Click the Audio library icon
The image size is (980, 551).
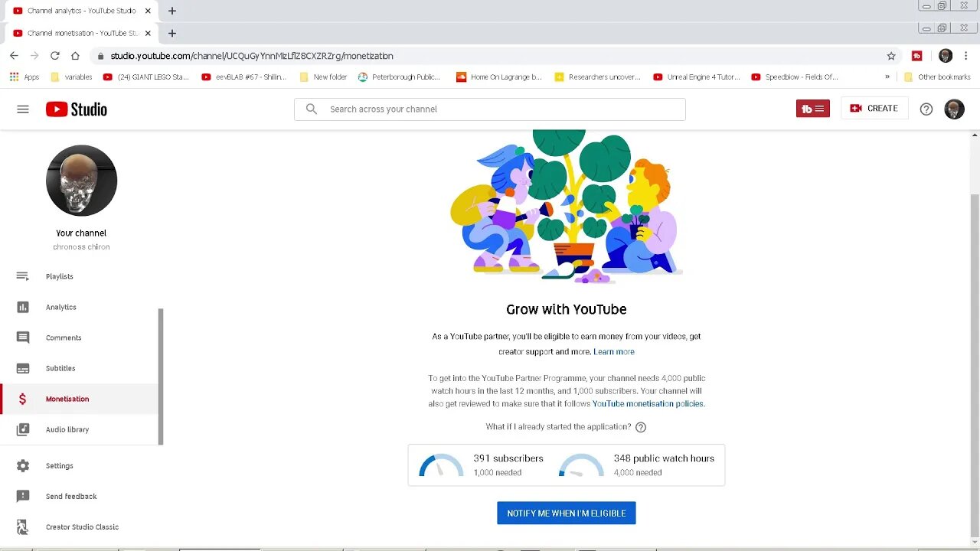click(x=23, y=429)
